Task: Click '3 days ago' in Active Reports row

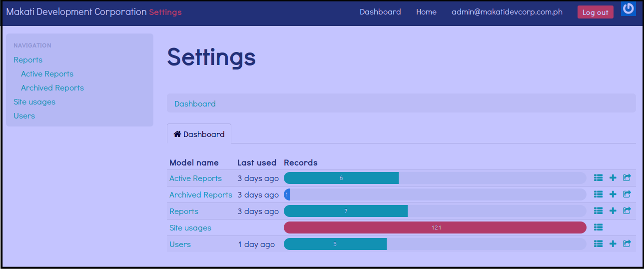Action: point(258,178)
